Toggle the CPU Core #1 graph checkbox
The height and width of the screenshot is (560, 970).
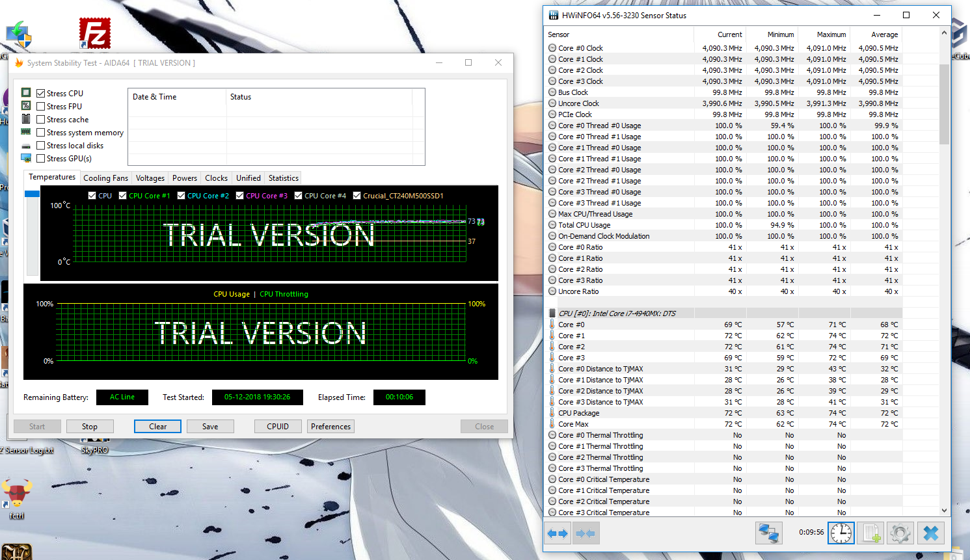pyautogui.click(x=122, y=196)
